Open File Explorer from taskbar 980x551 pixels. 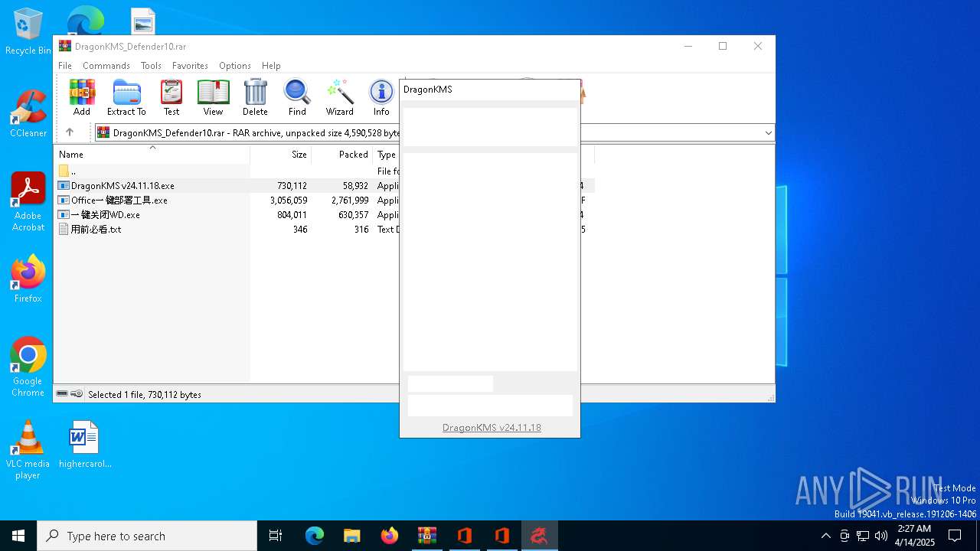pyautogui.click(x=352, y=536)
